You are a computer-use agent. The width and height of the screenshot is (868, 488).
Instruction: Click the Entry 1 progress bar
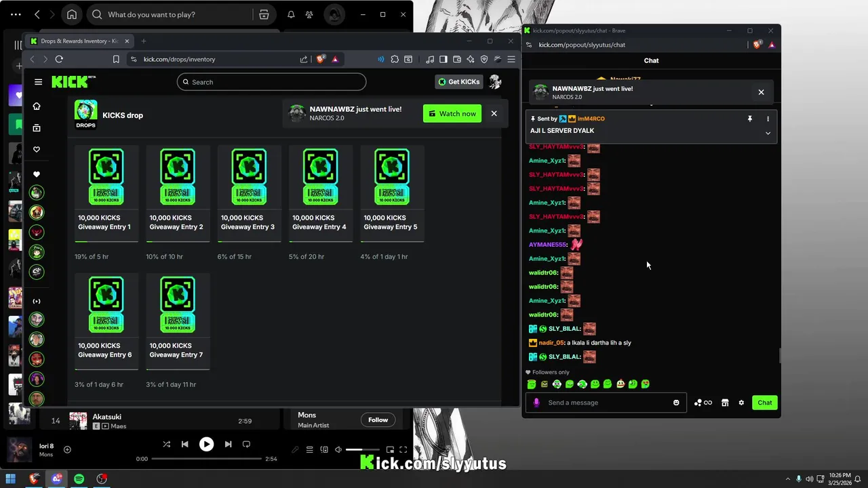pos(106,241)
